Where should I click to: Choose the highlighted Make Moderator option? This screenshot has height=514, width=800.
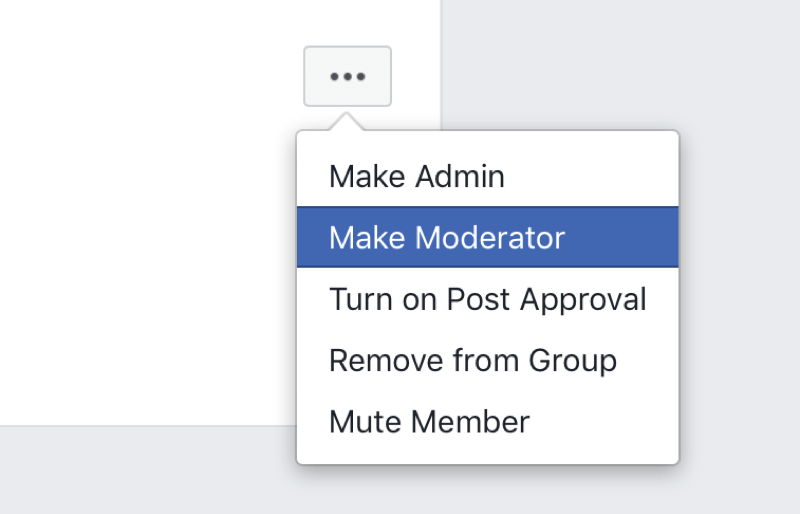point(488,237)
